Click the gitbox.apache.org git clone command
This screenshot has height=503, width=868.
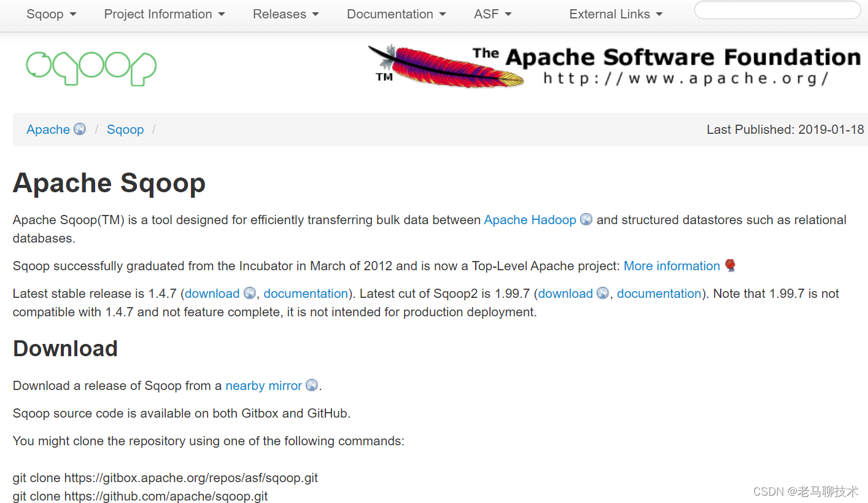tap(165, 478)
